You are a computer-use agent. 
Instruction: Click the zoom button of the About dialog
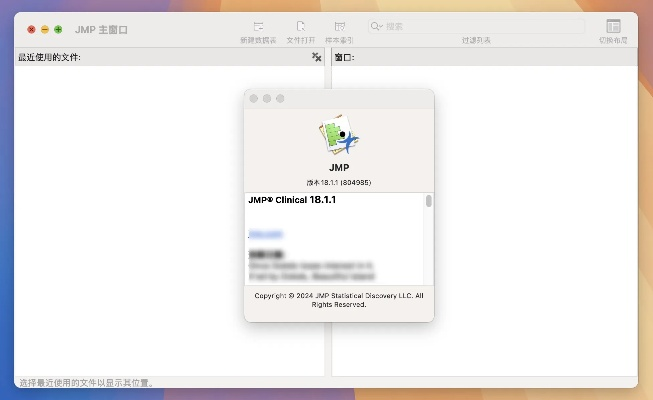pyautogui.click(x=280, y=98)
